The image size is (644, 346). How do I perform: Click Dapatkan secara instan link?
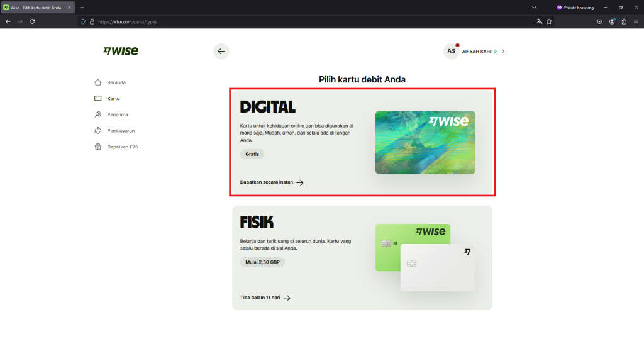pos(272,182)
